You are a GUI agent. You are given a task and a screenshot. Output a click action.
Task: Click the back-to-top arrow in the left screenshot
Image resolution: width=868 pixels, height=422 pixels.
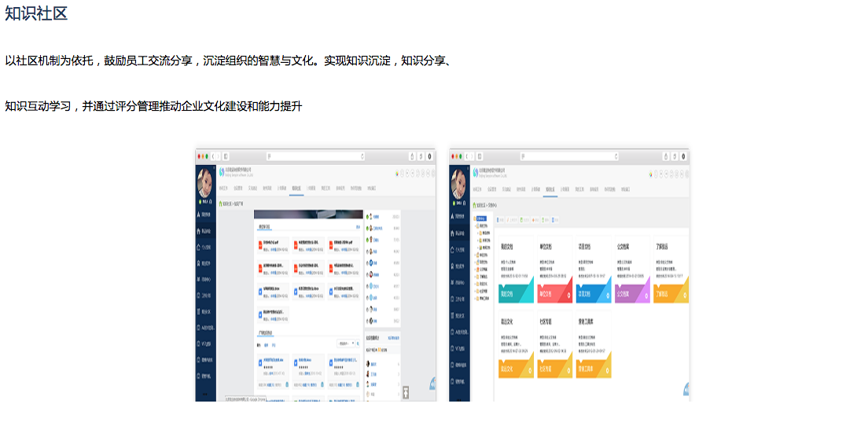[406, 392]
